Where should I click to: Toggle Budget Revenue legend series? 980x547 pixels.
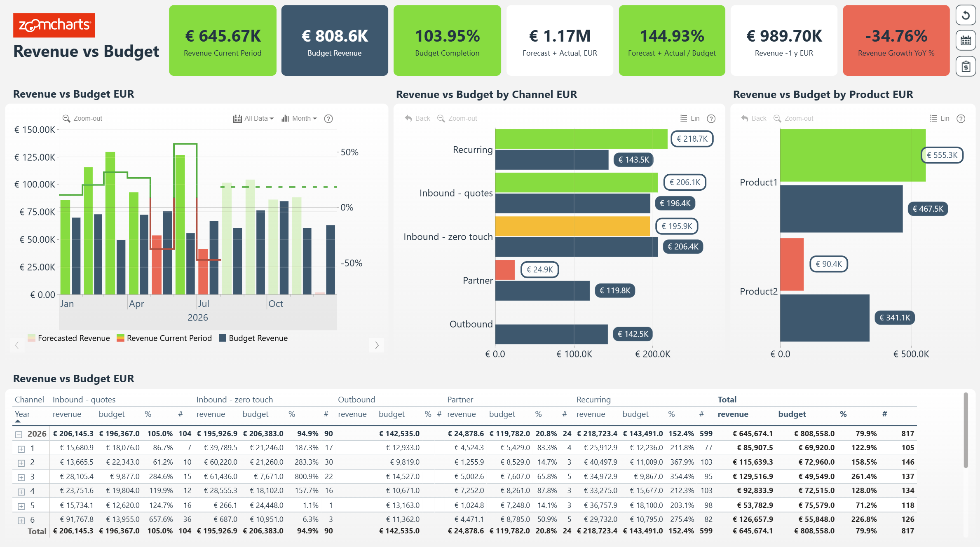[x=253, y=338]
